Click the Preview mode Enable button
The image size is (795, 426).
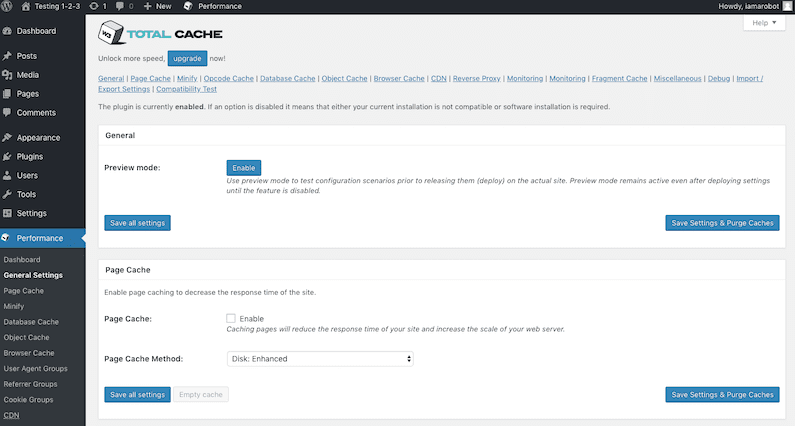[244, 168]
